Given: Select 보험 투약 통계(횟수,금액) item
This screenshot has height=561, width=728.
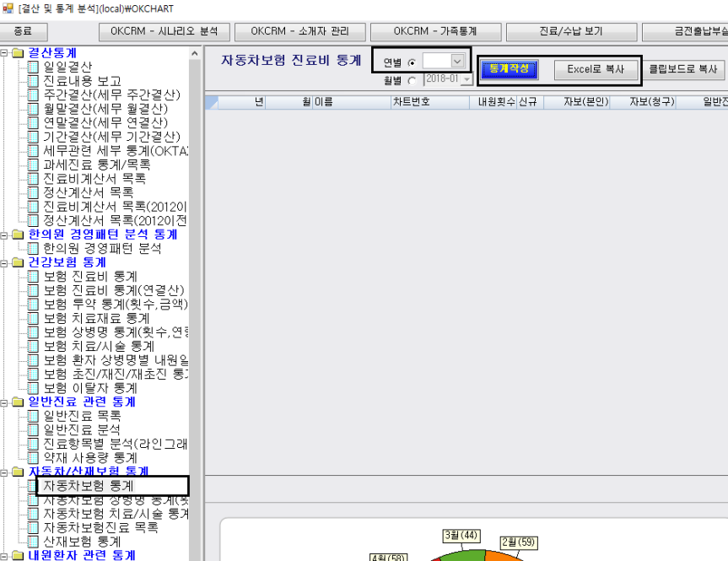Looking at the screenshot, I should click(x=116, y=305).
